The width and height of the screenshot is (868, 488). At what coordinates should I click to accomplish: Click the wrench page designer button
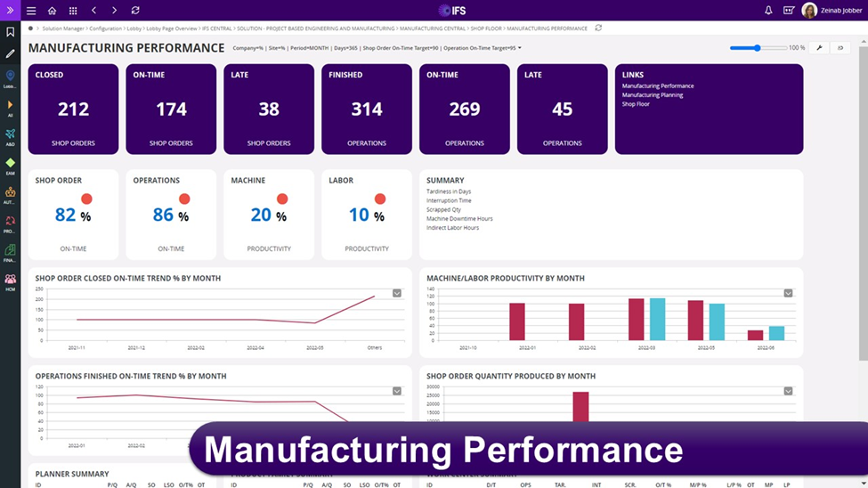818,48
